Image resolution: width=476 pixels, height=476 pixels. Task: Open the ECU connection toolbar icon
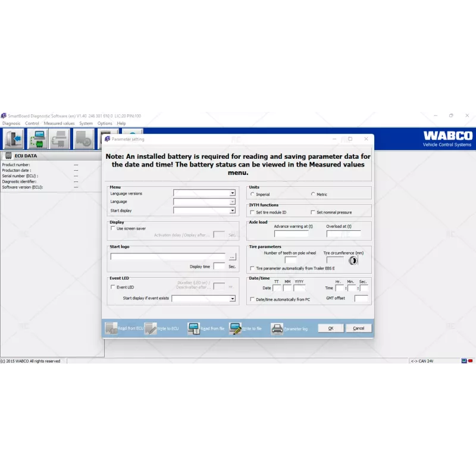click(37, 138)
